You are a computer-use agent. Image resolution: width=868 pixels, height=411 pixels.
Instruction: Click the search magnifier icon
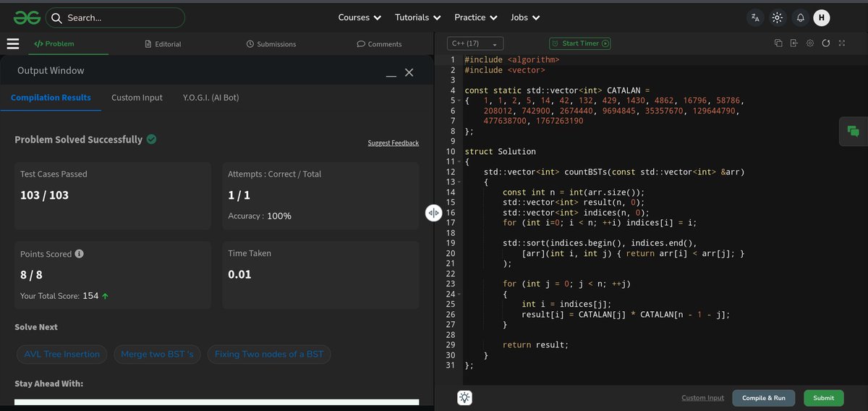(56, 17)
